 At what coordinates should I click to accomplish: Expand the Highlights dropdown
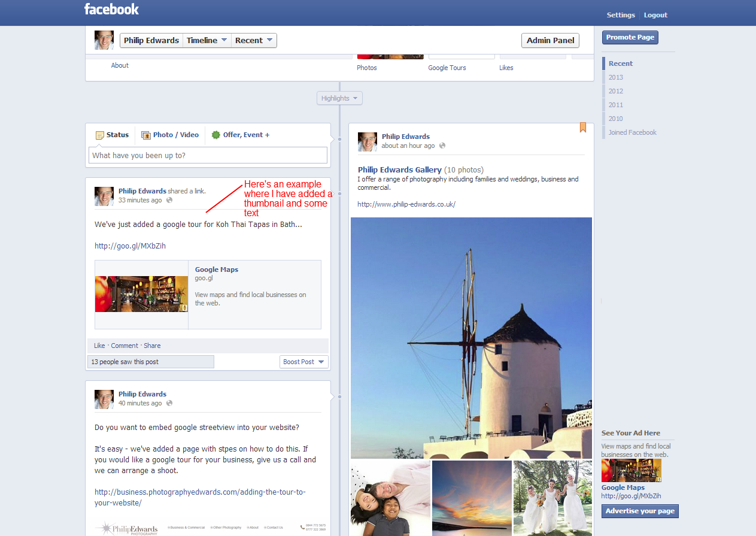[339, 98]
